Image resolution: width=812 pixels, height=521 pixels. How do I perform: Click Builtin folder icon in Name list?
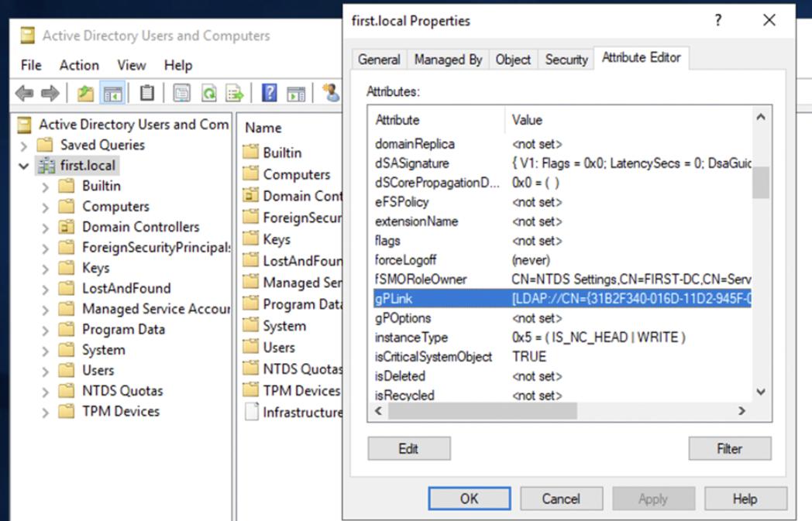250,152
